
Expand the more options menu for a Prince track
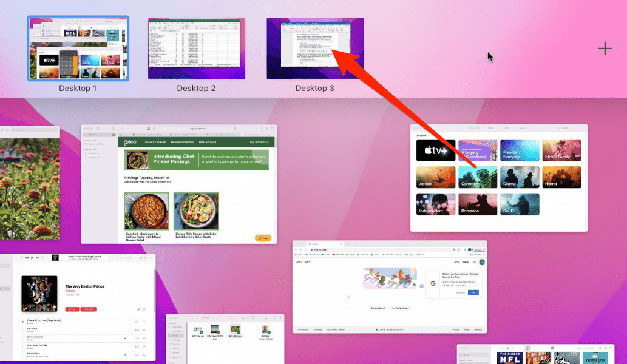pos(144,320)
